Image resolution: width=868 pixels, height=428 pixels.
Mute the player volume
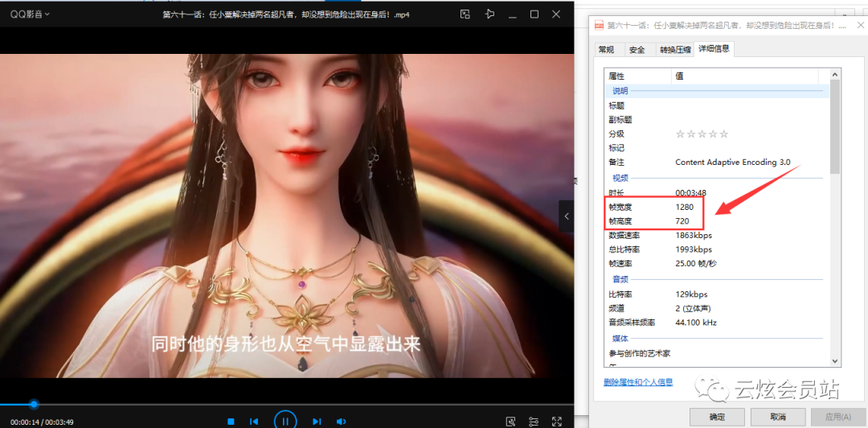point(341,422)
